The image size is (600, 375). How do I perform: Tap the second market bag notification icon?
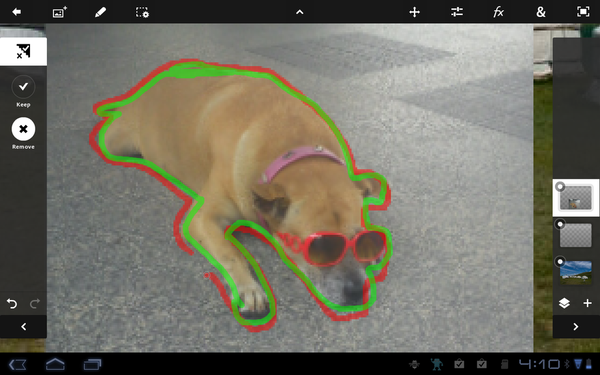[x=482, y=364]
